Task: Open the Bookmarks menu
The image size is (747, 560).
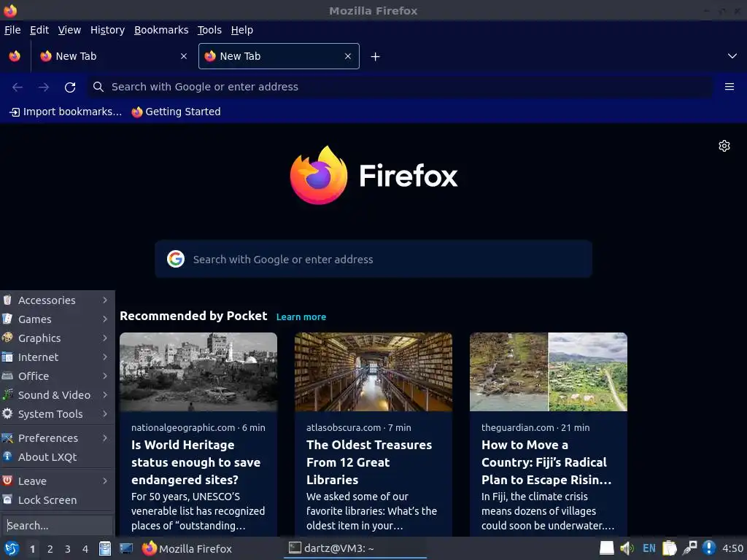Action: (161, 30)
